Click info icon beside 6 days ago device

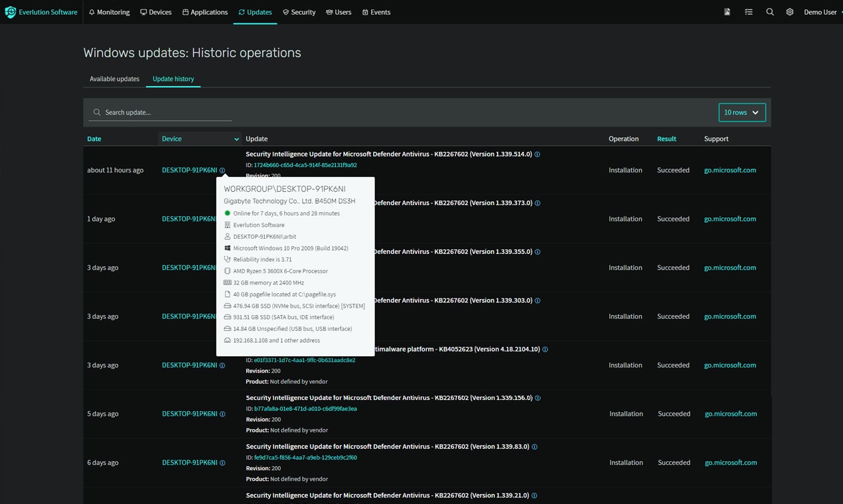tap(222, 463)
